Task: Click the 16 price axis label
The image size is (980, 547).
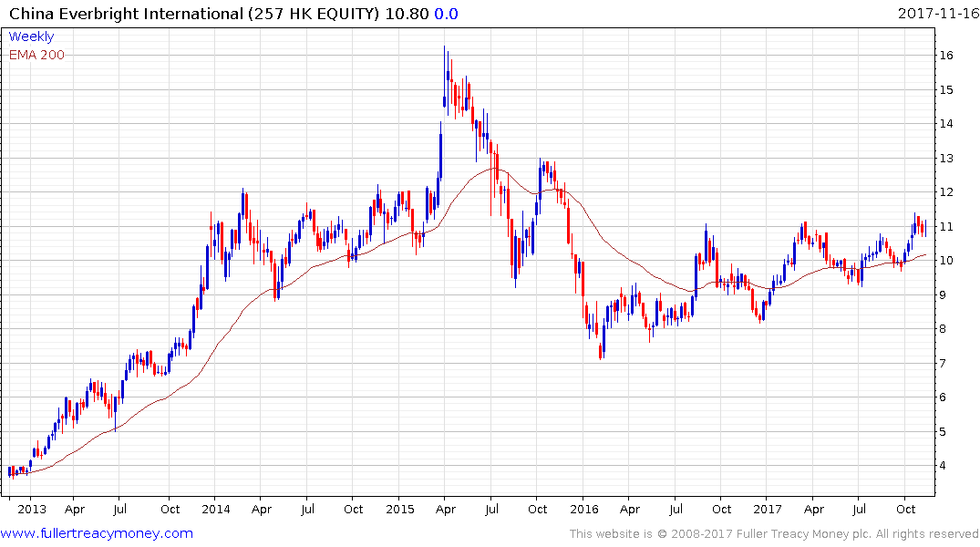Action: (x=945, y=55)
